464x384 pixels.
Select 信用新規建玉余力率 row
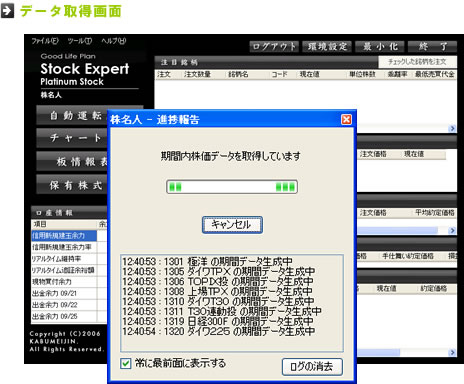[64, 247]
